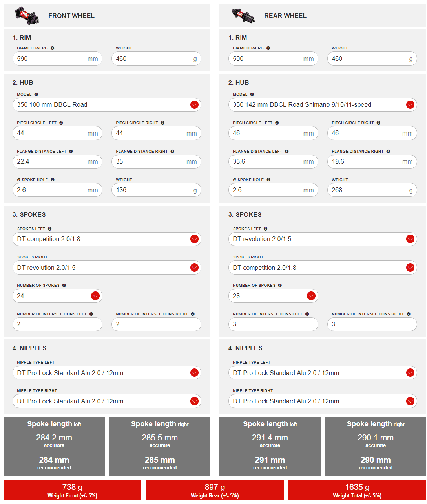
Task: Click info icon beside front Diameter/ERD label
Action: click(52, 48)
